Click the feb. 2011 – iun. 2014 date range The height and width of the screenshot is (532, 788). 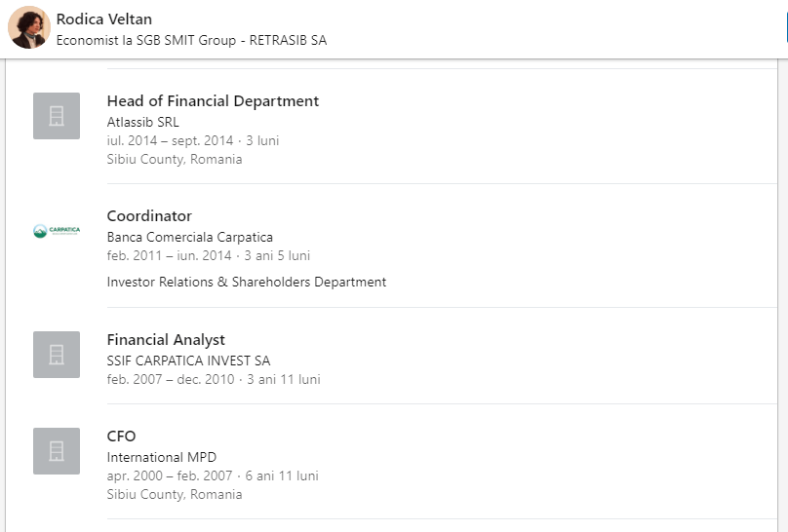point(170,256)
